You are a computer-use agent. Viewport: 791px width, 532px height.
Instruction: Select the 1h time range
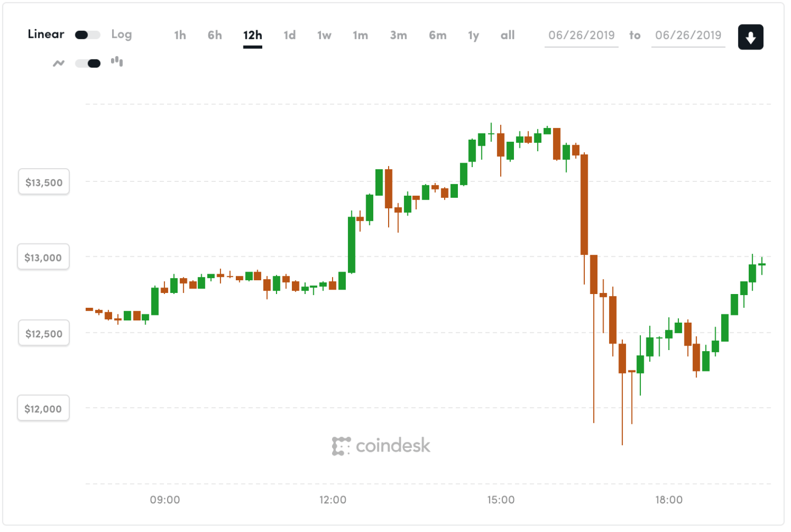coord(180,36)
